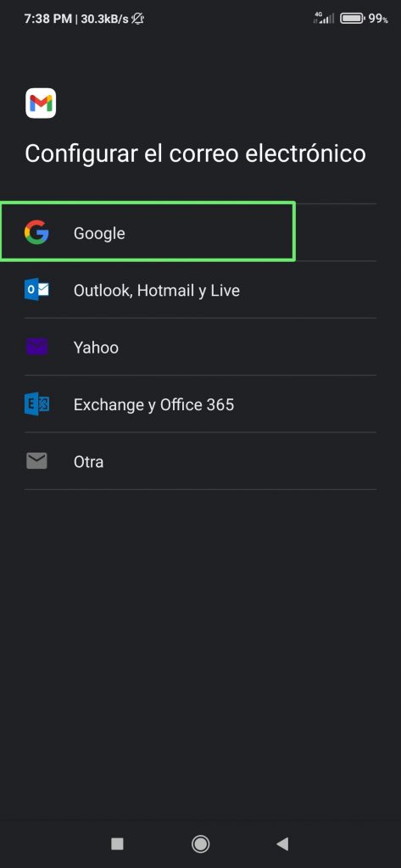Select the Yahoo account option
The image size is (401, 868).
[200, 347]
